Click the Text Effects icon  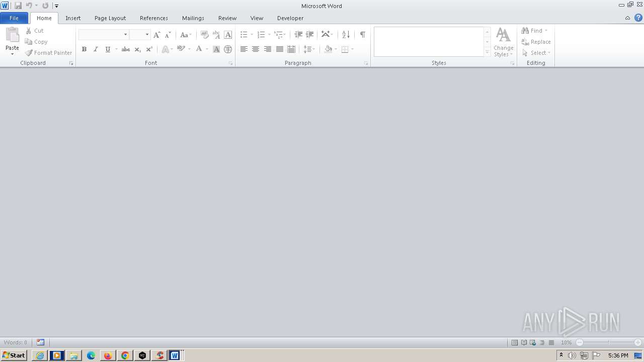tap(165, 49)
